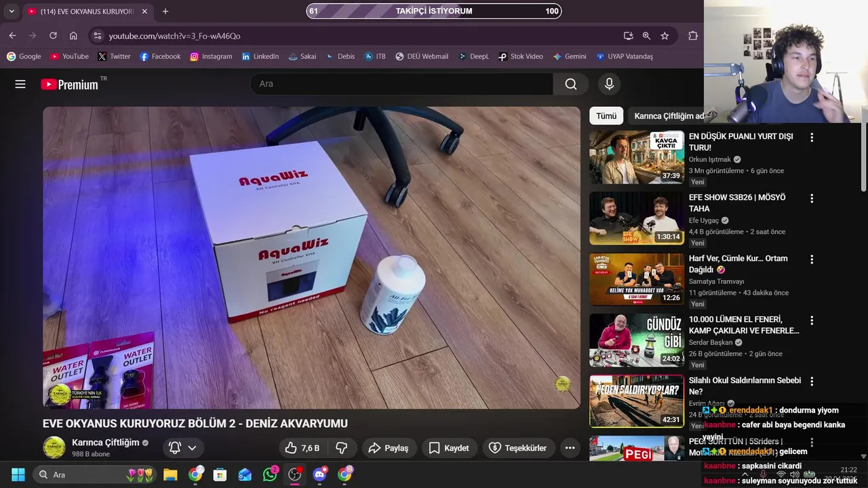Play EN DÜŞÜK PUANLI YURT DIŞI thumbnail
868x488 pixels.
pyautogui.click(x=637, y=157)
